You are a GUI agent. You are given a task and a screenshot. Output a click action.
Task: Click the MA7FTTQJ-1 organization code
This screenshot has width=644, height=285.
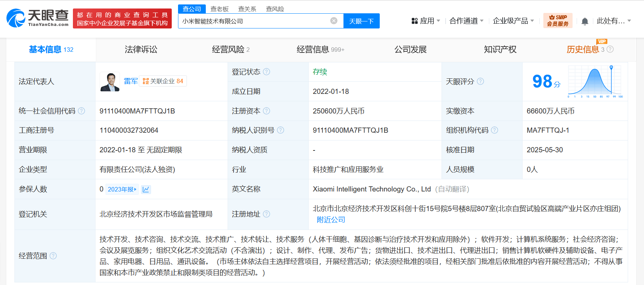548,130
